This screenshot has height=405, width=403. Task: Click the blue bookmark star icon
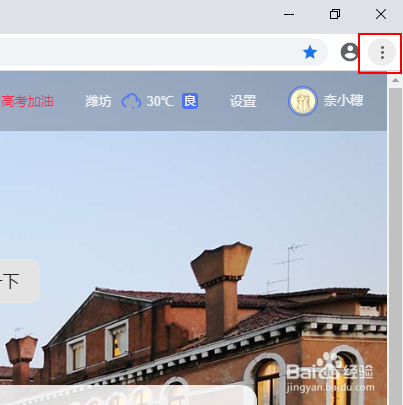click(x=310, y=52)
